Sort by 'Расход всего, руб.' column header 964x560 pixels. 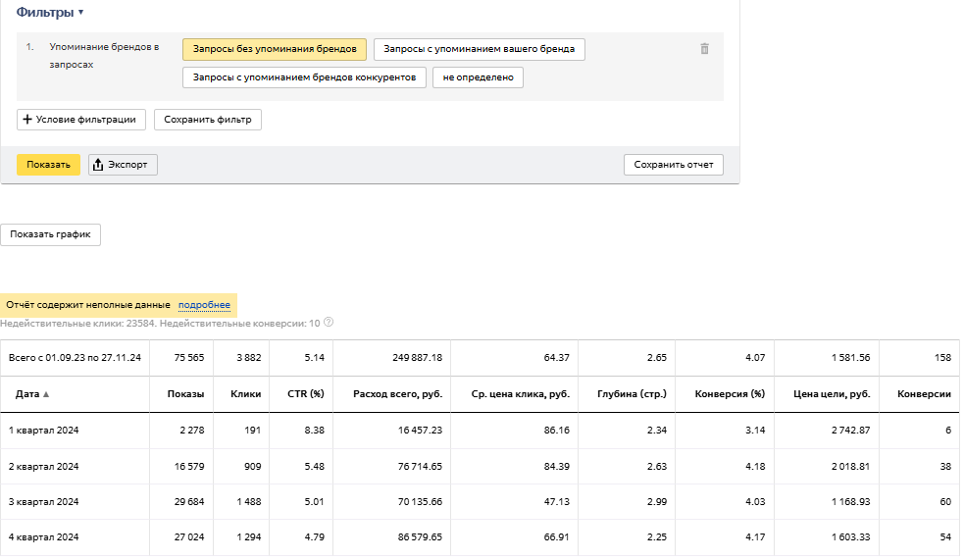click(388, 394)
